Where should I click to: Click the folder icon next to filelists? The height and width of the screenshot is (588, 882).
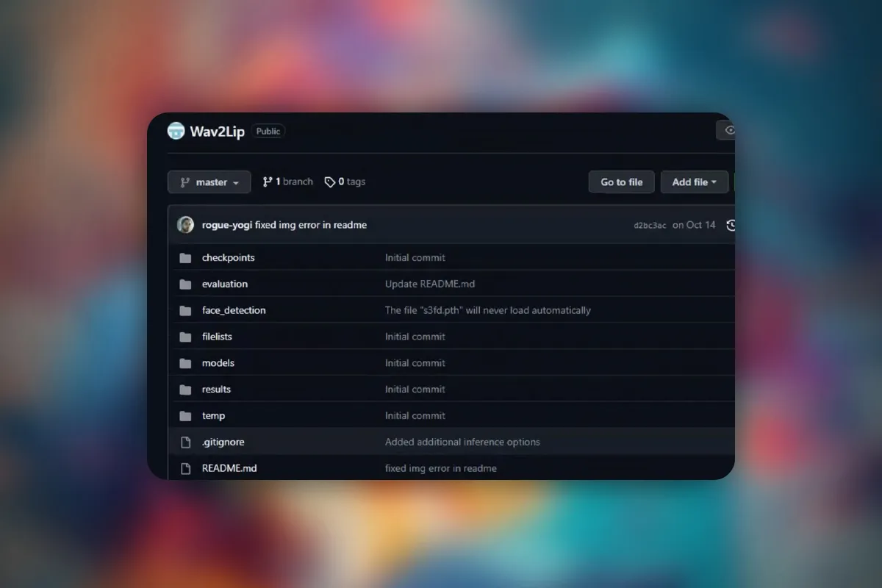click(185, 337)
